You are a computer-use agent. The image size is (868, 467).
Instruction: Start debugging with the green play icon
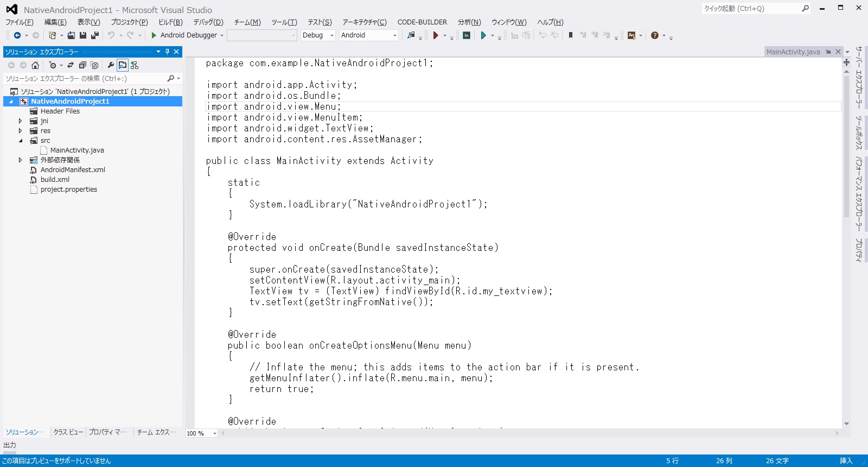[154, 35]
